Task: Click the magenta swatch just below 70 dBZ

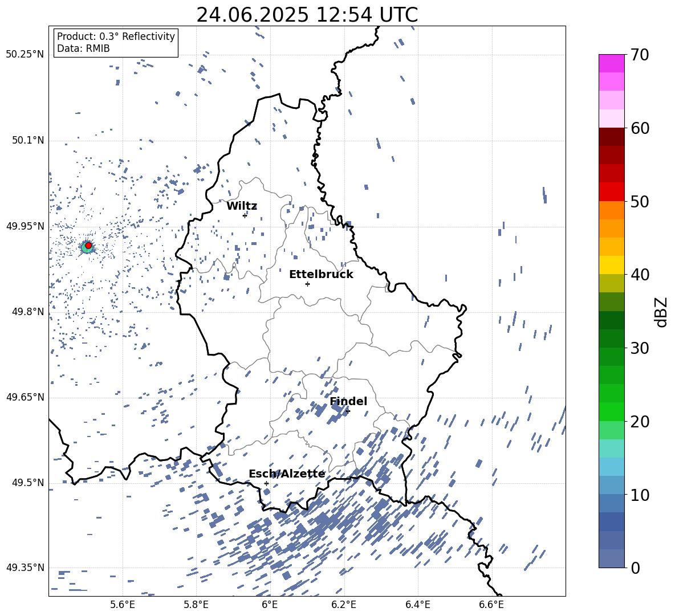Action: click(611, 63)
